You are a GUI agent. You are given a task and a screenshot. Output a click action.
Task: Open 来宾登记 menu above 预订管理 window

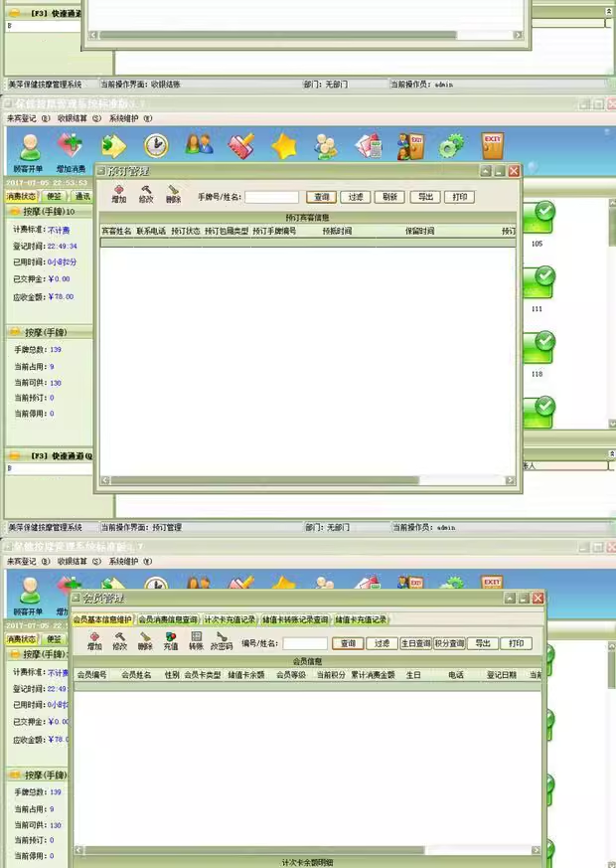pos(28,118)
